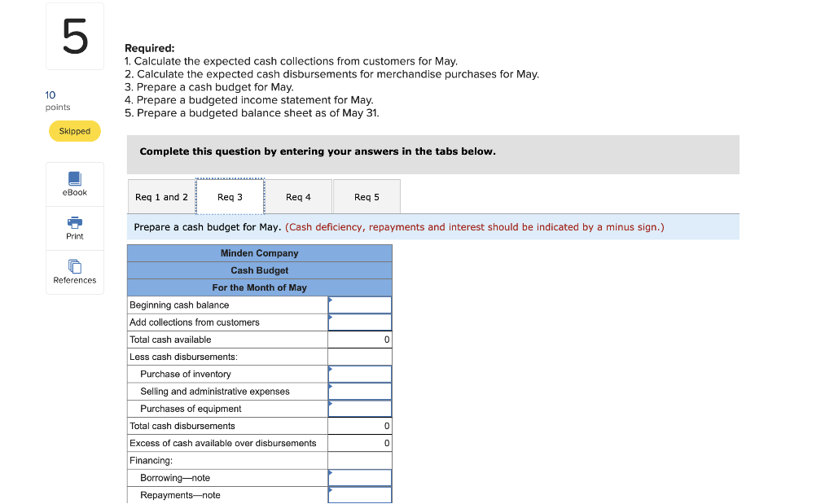Open the References panel

pyautogui.click(x=74, y=271)
